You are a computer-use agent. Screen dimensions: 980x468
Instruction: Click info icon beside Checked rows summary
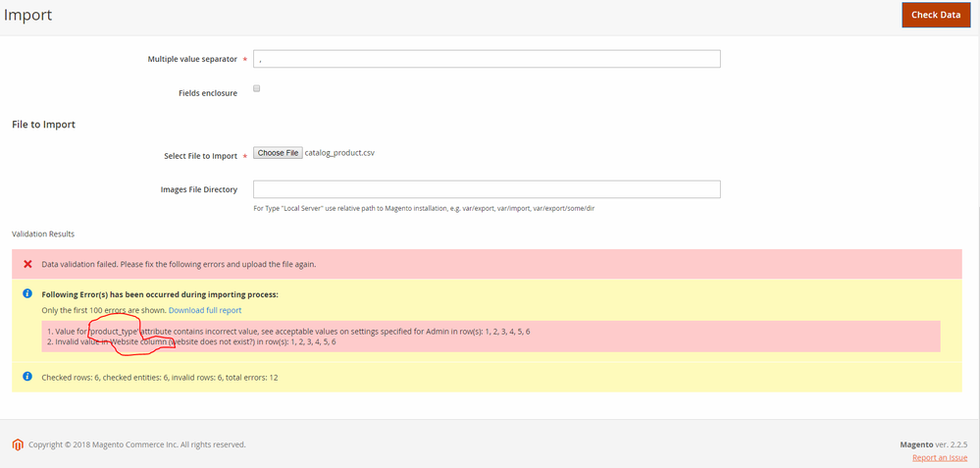(x=27, y=377)
